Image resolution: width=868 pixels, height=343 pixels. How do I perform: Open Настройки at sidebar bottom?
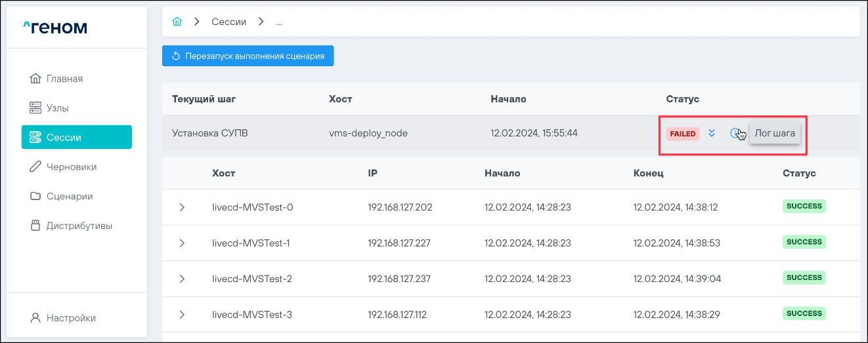click(x=71, y=318)
